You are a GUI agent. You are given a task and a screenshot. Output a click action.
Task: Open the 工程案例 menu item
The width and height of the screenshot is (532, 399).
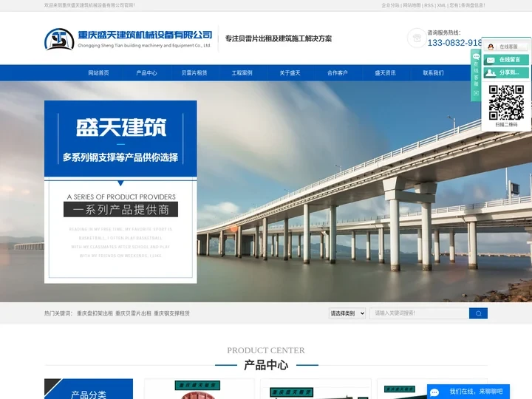[242, 72]
